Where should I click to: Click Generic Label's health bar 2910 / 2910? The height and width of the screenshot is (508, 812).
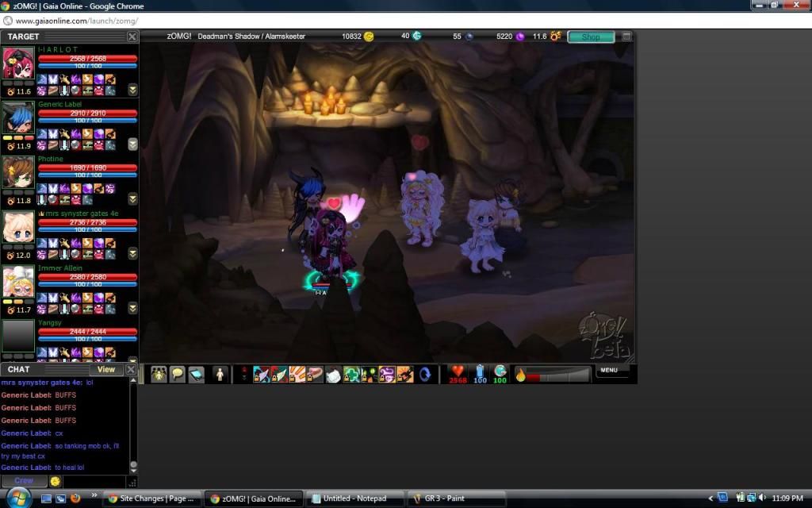pyautogui.click(x=87, y=113)
